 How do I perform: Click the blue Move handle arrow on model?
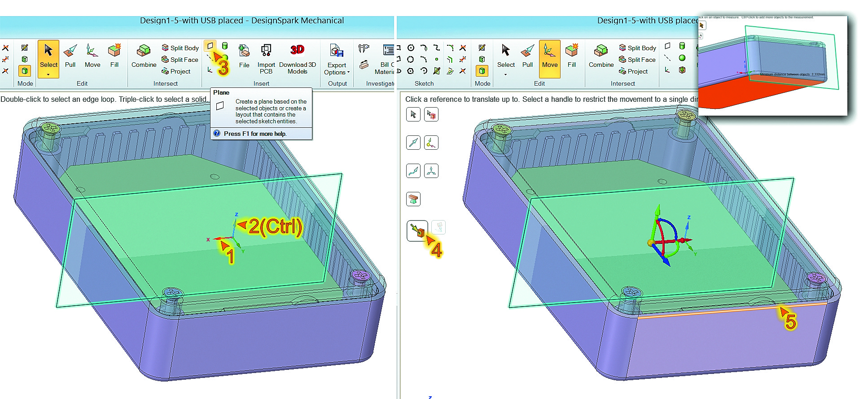click(x=666, y=261)
